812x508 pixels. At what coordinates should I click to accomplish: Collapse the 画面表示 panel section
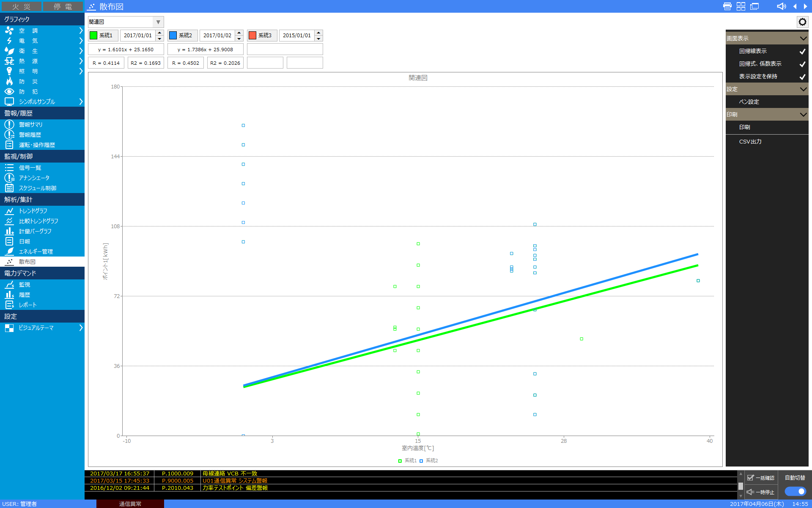803,39
